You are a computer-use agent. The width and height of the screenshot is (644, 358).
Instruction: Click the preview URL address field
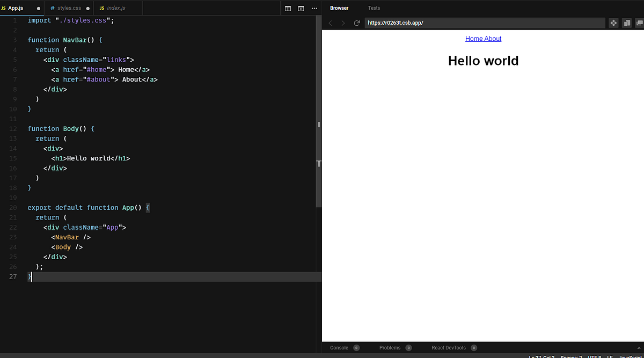pos(485,23)
